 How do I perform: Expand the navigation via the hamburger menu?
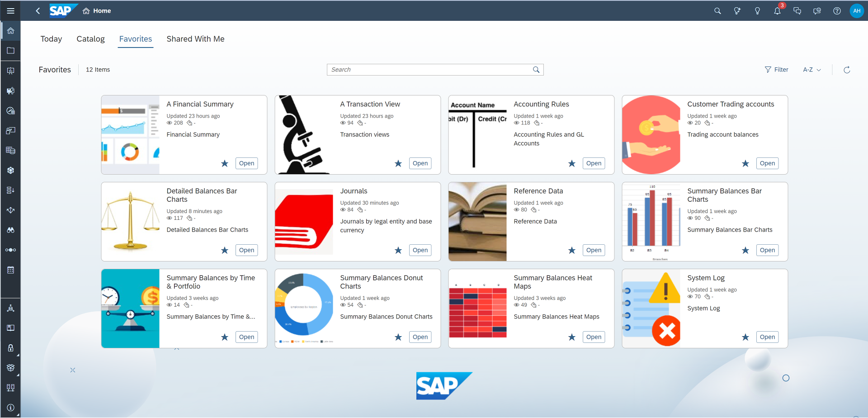(10, 10)
